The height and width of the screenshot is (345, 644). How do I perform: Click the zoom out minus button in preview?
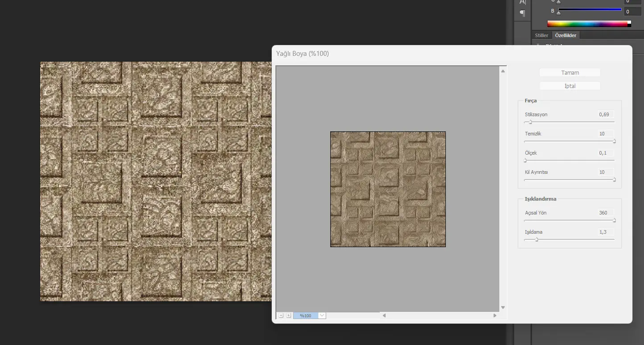click(x=281, y=316)
